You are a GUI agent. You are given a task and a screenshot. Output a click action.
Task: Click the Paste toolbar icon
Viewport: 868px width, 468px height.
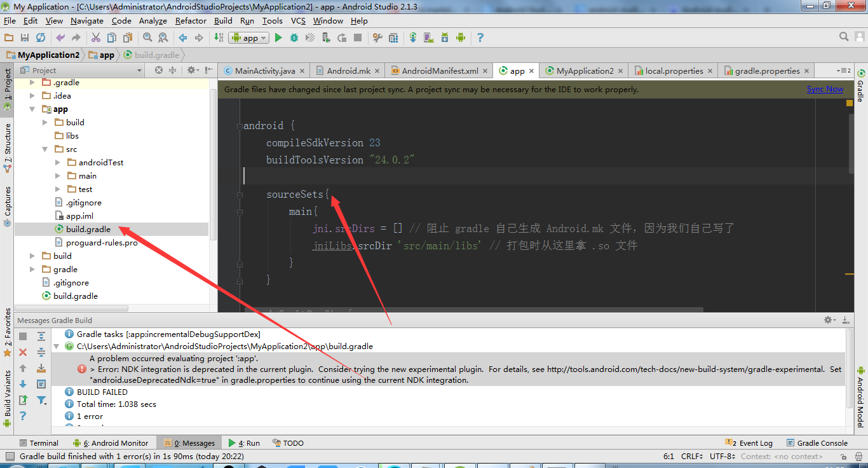[x=128, y=38]
